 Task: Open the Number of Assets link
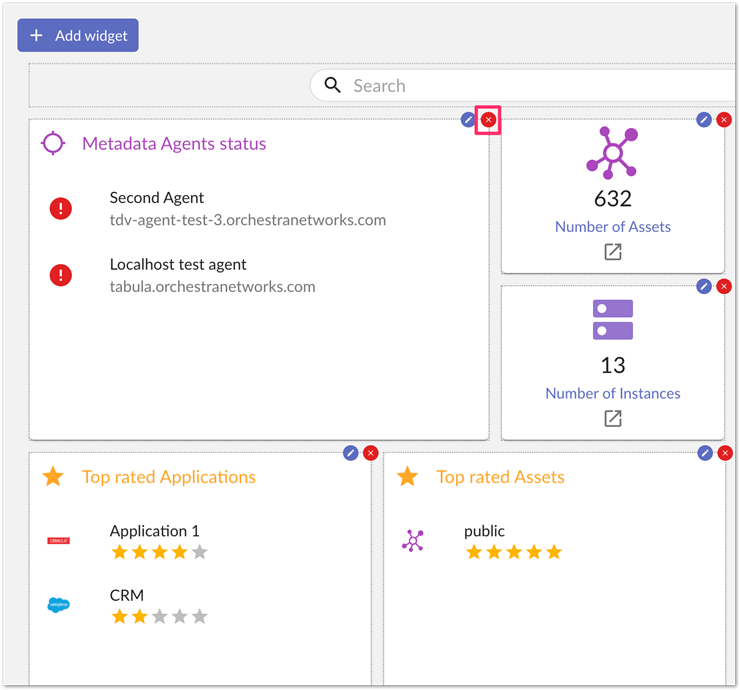pyautogui.click(x=613, y=227)
